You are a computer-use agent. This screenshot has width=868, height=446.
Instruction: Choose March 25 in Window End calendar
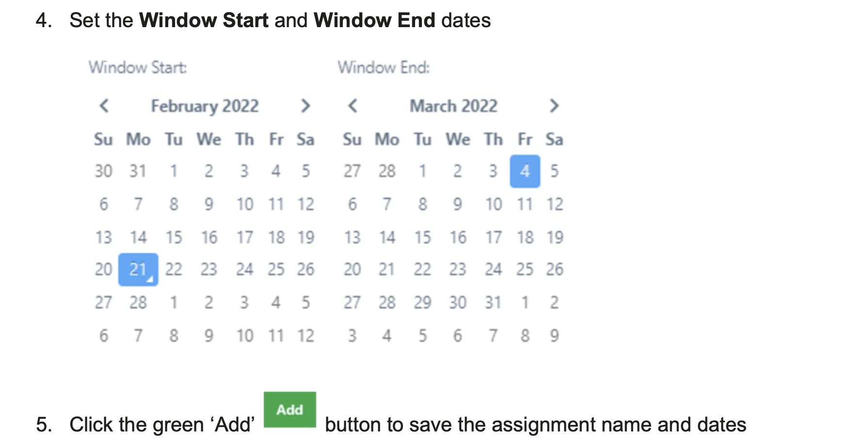pos(525,270)
